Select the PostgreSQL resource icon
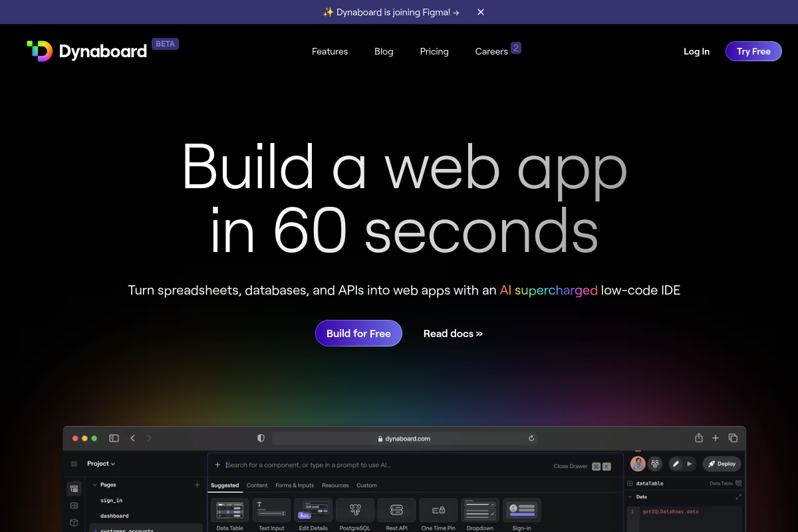Viewport: 798px width, 532px height. [x=355, y=511]
